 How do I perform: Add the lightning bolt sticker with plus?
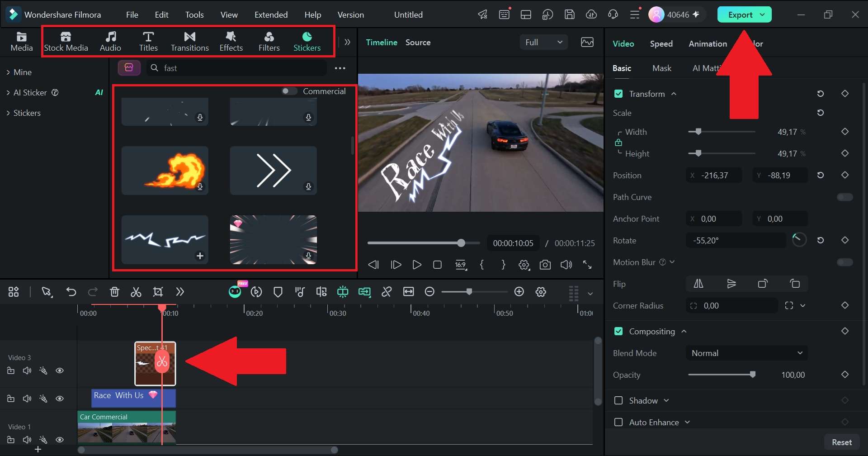200,256
